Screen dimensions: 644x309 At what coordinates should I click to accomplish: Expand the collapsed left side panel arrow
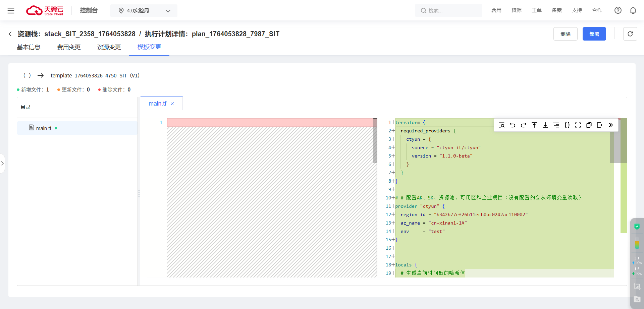point(2,163)
